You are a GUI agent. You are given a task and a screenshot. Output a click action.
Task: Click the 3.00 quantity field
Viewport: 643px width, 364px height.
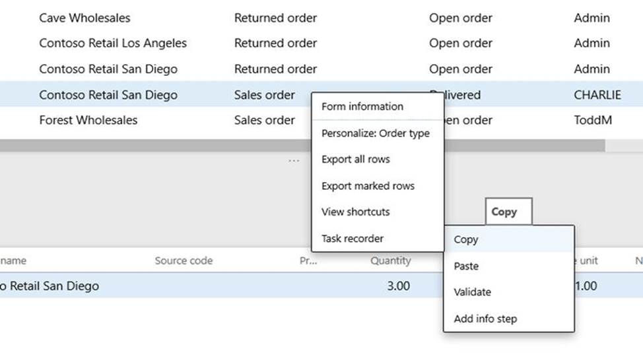tap(397, 286)
